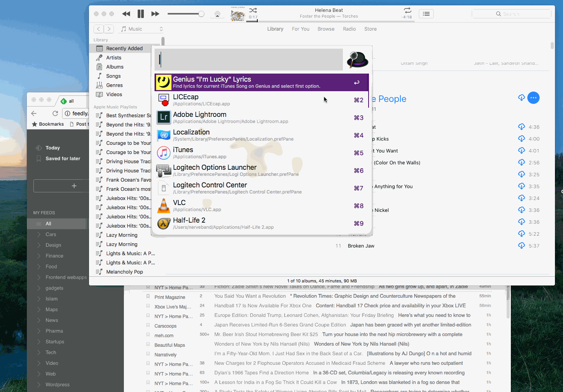
Task: Toggle shuffle in iTunes
Action: tap(253, 10)
